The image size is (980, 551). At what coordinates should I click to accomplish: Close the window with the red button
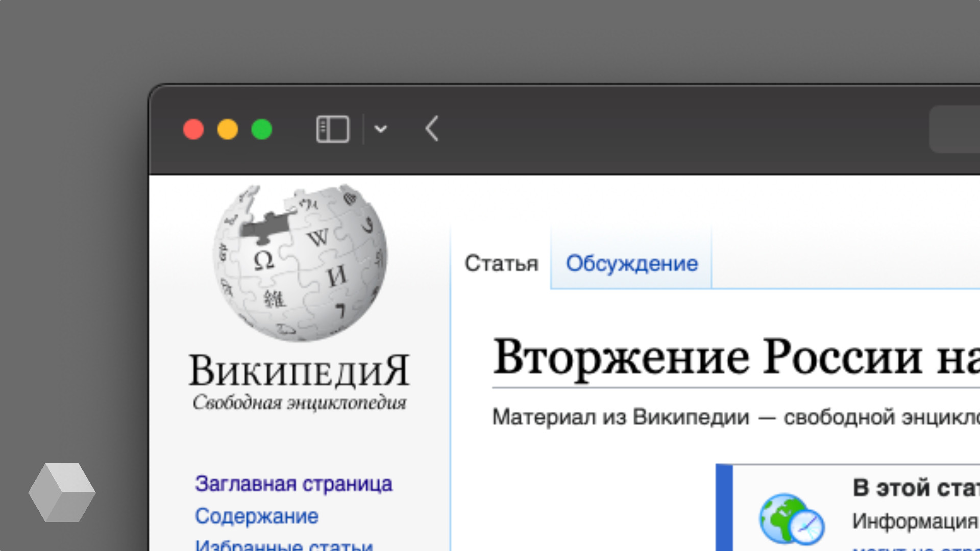[x=193, y=129]
